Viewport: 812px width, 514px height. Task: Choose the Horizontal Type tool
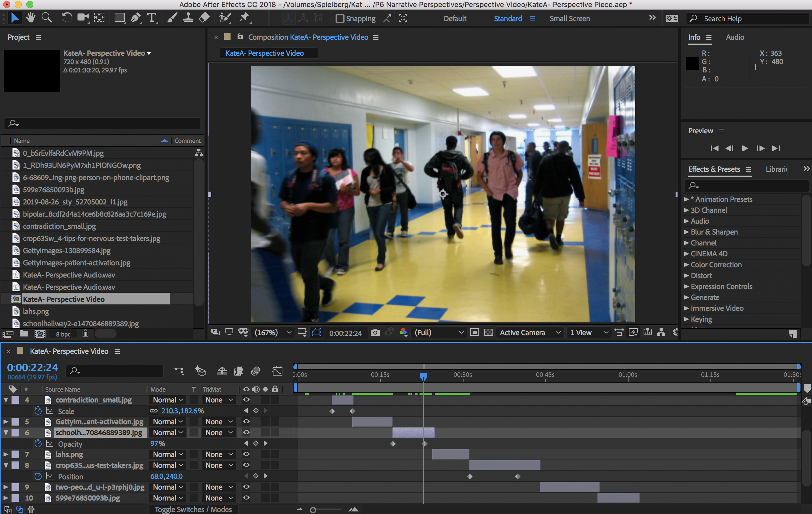pyautogui.click(x=152, y=18)
